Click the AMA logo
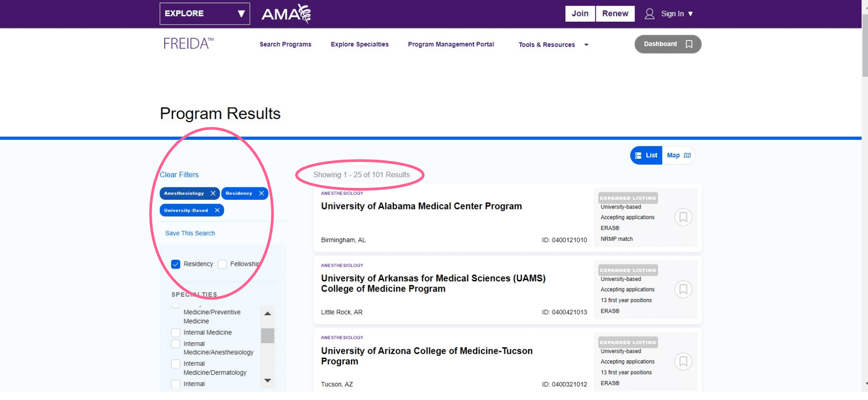Viewport: 868px width, 400px height. point(286,14)
